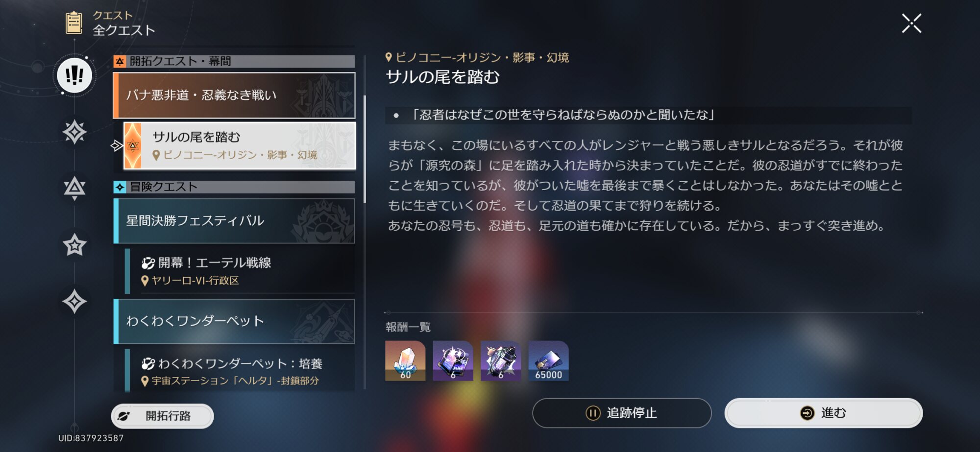980x452 pixels.
Task: Expand バナ悪非道・忍義なき戦い quest group
Action: click(x=234, y=95)
